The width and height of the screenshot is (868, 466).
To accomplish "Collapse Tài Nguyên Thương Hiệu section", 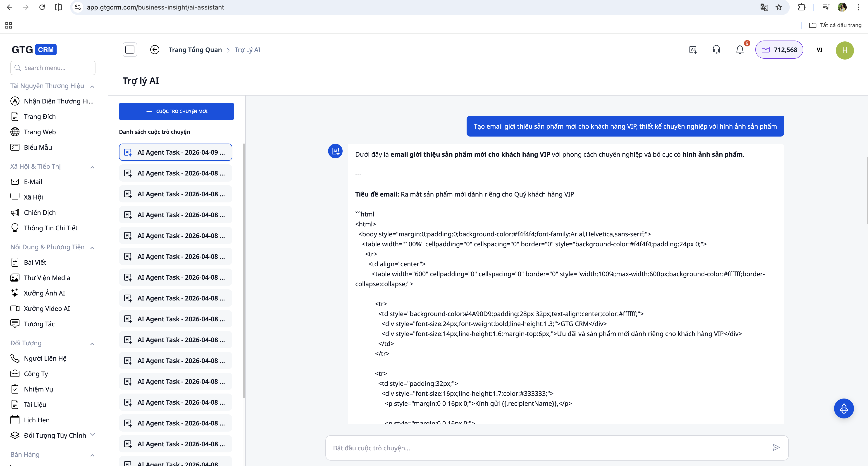I will (92, 86).
